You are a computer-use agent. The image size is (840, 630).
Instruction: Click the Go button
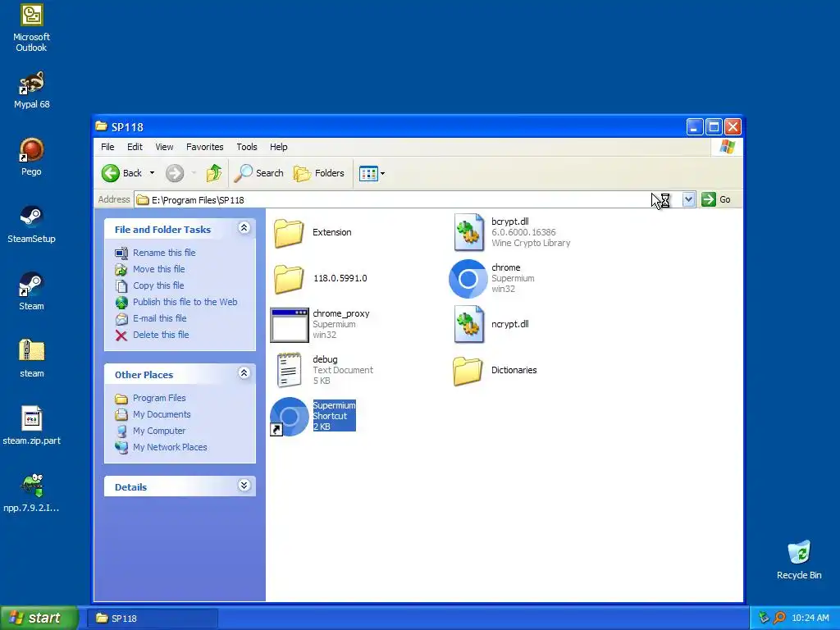[x=716, y=199]
